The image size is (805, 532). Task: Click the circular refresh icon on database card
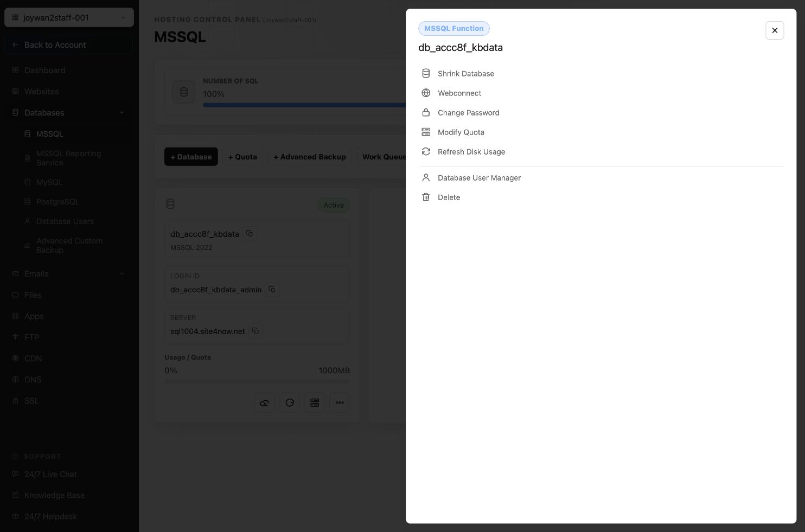click(x=290, y=402)
